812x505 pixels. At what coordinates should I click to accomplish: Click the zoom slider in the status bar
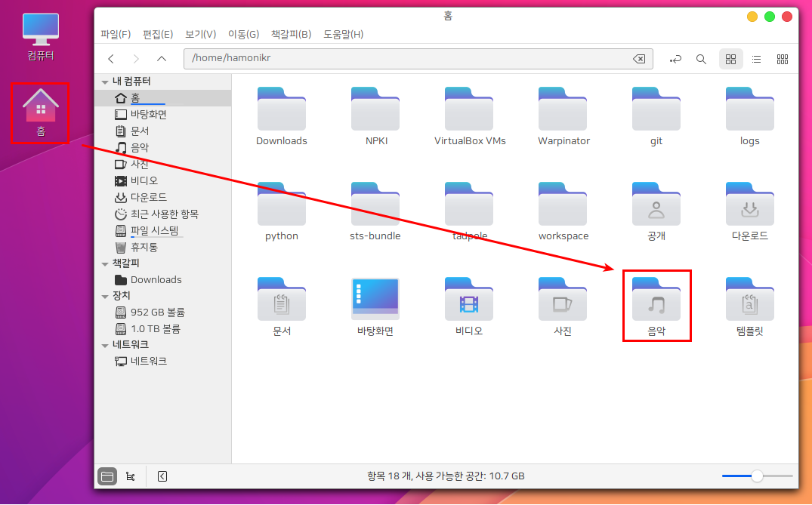757,476
